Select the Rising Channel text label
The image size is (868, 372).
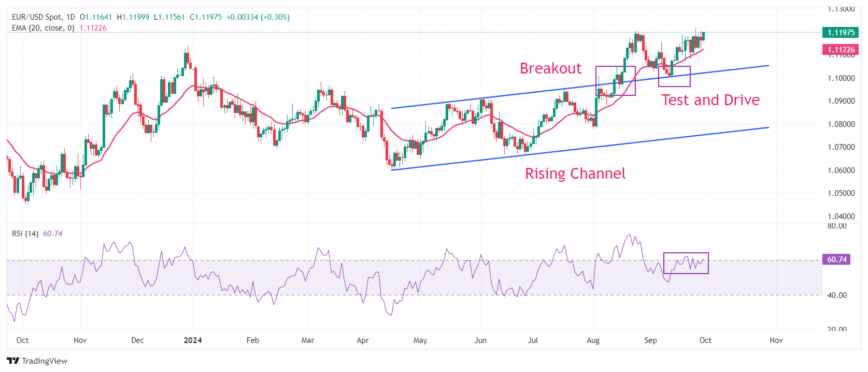click(x=575, y=174)
